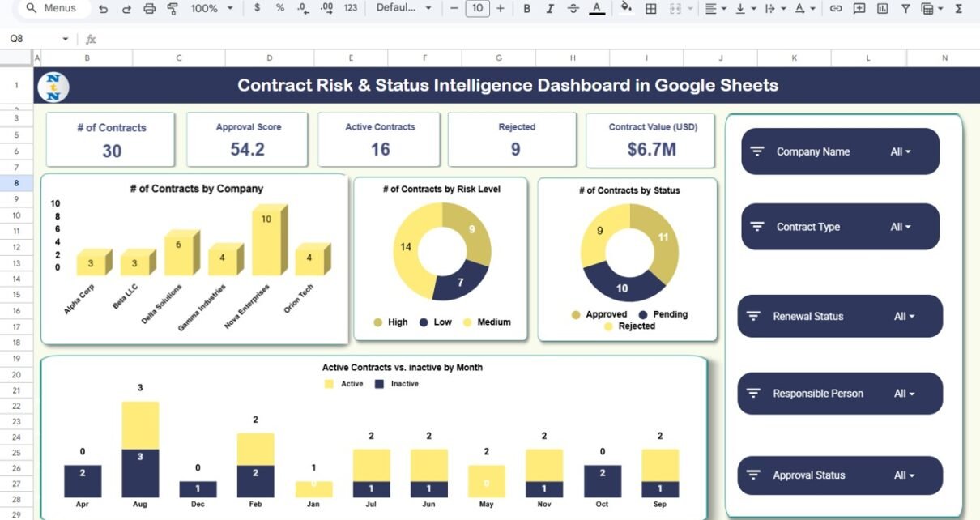This screenshot has height=520, width=980.
Task: Format as currency with dollar button
Action: click(258, 9)
